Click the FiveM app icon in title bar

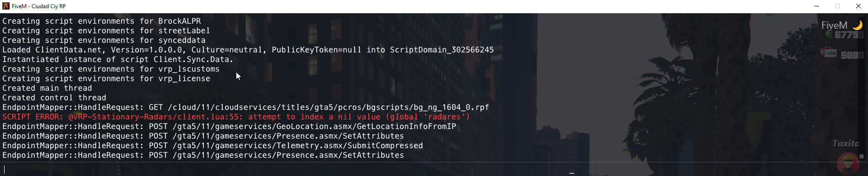point(6,6)
